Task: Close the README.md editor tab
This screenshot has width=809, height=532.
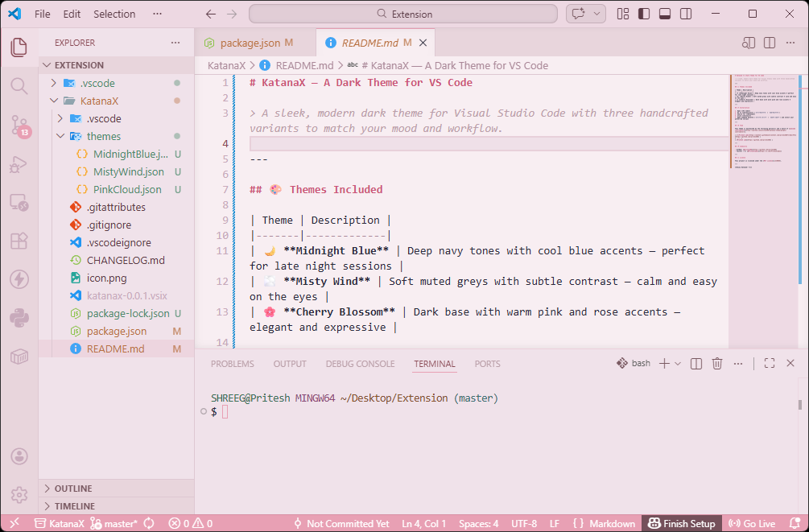Action: pos(423,43)
